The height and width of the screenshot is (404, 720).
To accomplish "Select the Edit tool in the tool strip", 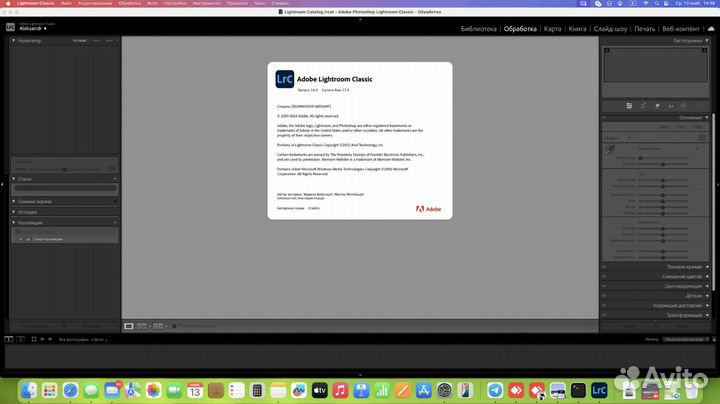I will coord(629,106).
